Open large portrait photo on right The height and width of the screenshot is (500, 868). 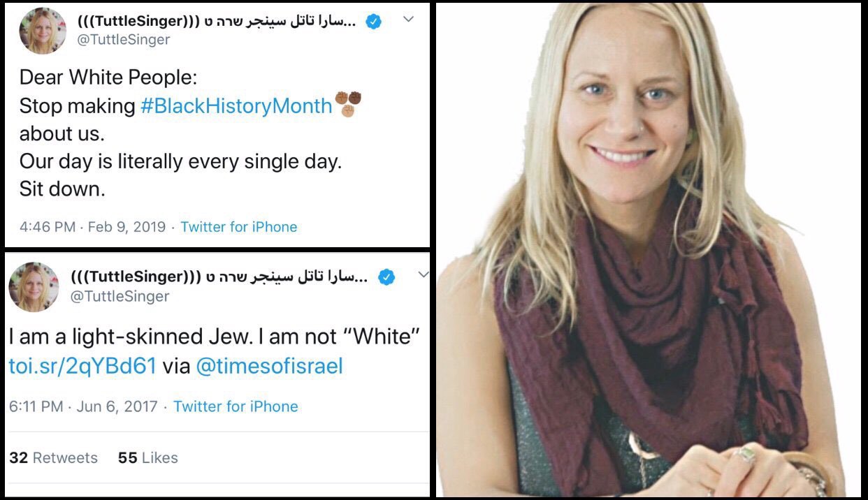[649, 250]
